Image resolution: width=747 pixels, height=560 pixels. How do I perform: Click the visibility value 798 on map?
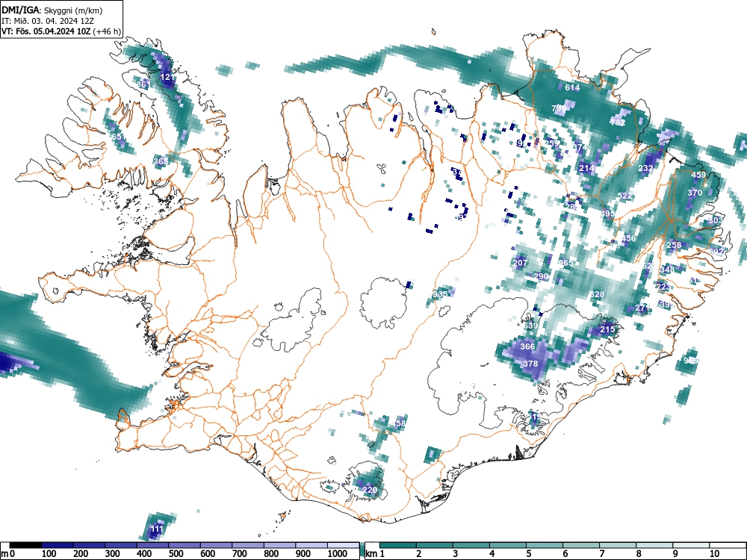click(x=559, y=108)
